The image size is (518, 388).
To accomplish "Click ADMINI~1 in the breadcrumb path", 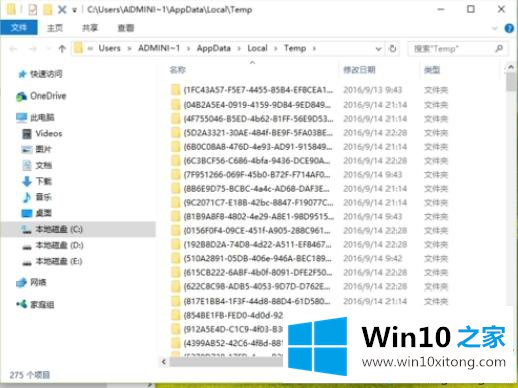I will coord(159,48).
